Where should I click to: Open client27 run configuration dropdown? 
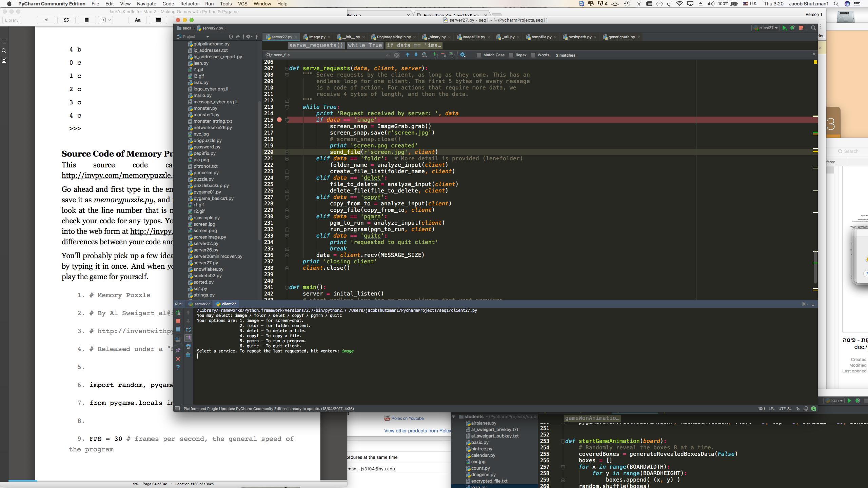(x=766, y=28)
